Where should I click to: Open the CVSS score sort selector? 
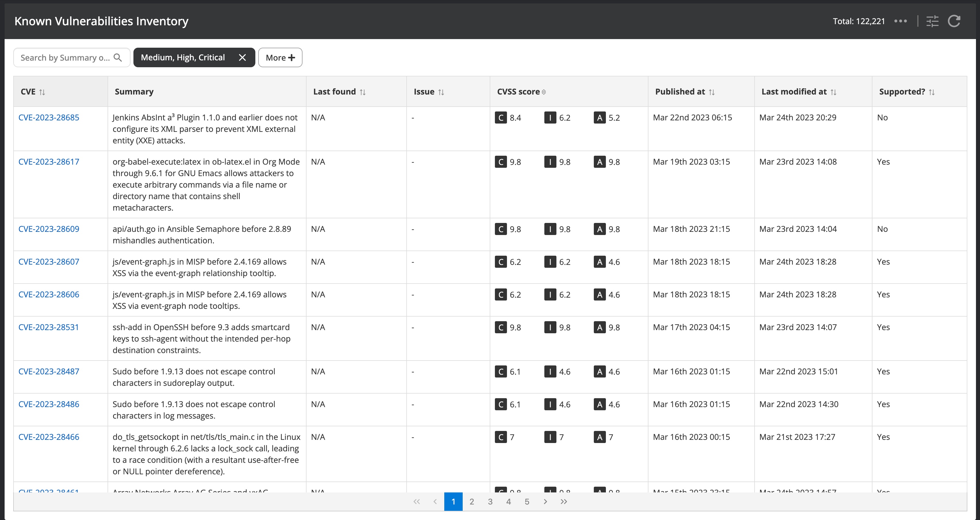(544, 92)
